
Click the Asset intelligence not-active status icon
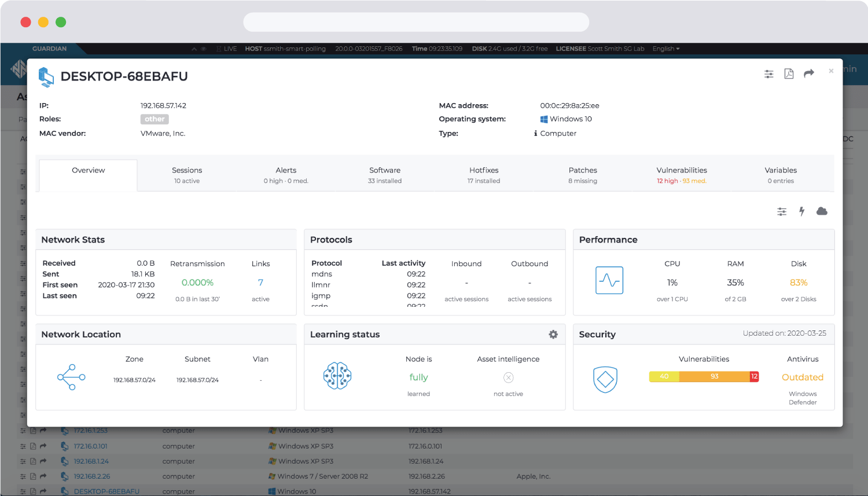509,378
